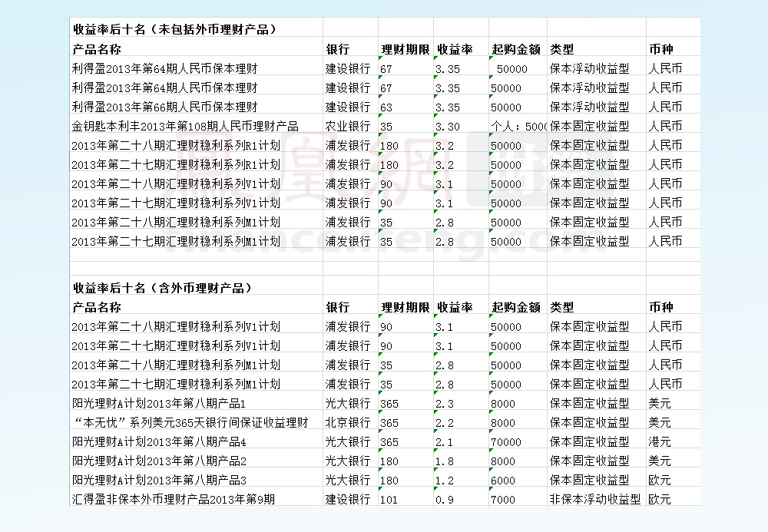This screenshot has height=532, width=768.
Task: Select yield '3.2' in the 第二十七期 R1 row
Action: [x=445, y=165]
